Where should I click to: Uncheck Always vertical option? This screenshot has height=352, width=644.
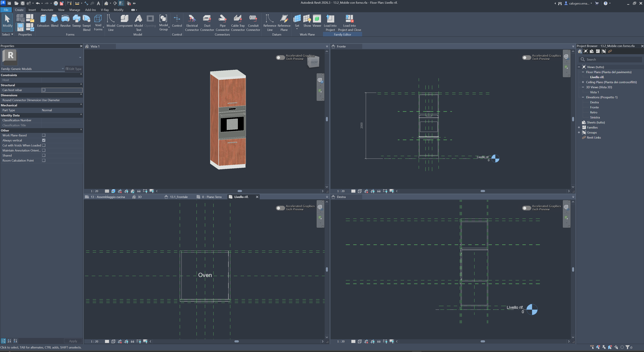[44, 140]
